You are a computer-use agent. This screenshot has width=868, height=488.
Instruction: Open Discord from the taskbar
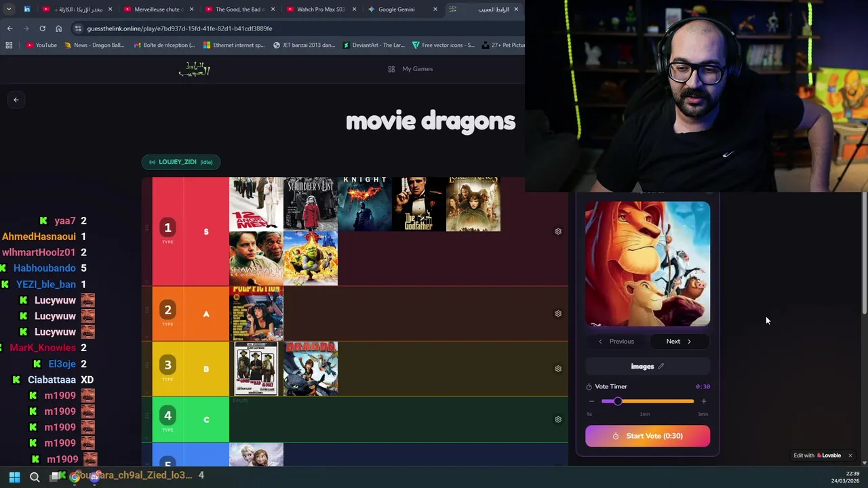(x=94, y=477)
